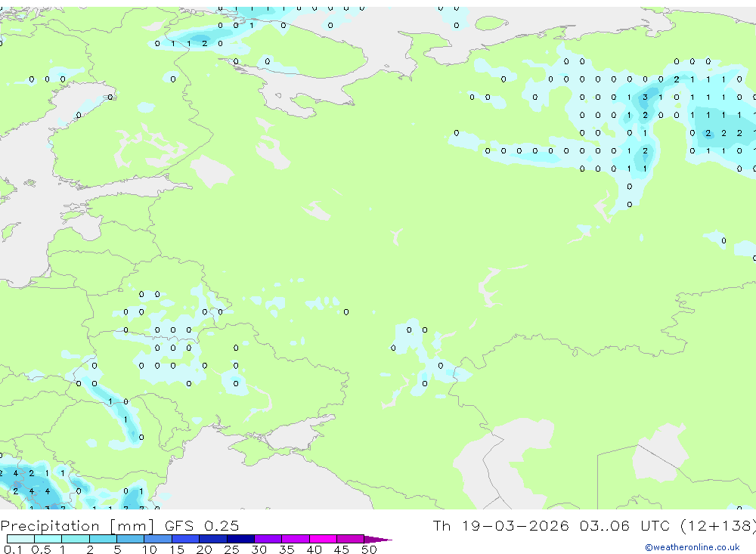Click the purple arrow tip beyond 50
The height and width of the screenshot is (554, 756).
point(377,539)
